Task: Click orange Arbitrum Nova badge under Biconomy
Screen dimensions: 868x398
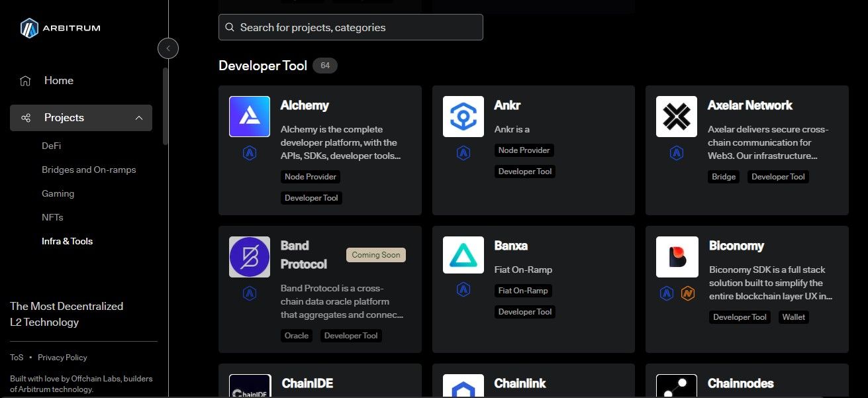Action: coord(687,293)
